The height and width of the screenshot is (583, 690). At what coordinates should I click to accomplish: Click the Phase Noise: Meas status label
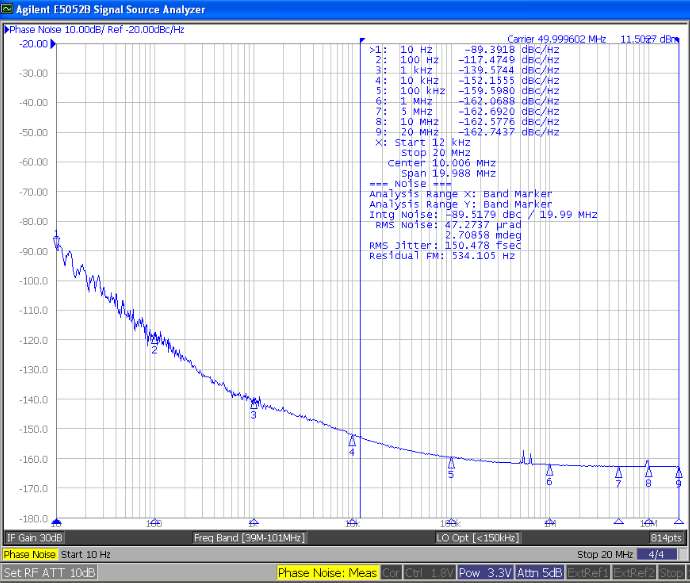coord(327,573)
